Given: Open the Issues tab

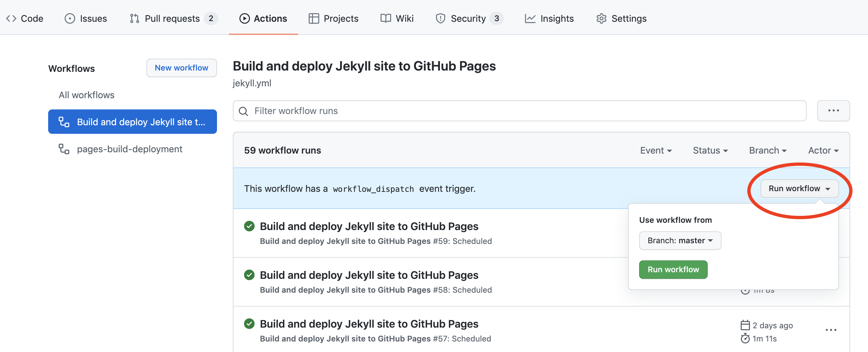Looking at the screenshot, I should click(86, 18).
